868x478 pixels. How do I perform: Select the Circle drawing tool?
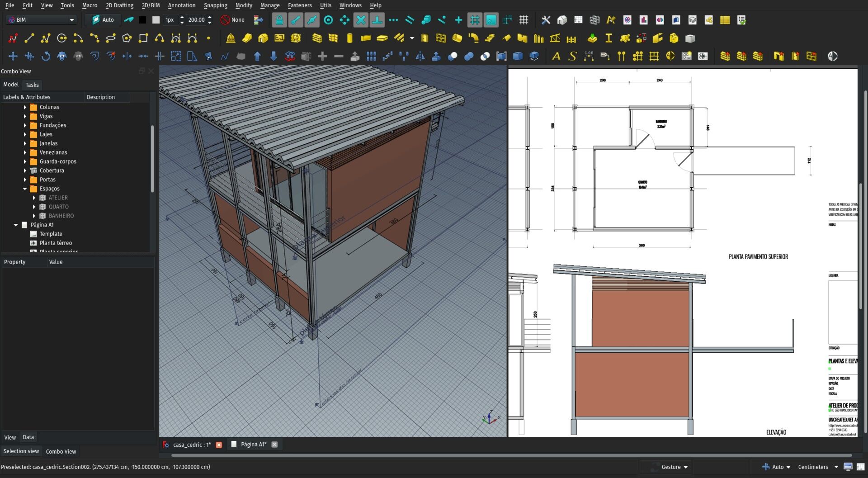(x=62, y=38)
